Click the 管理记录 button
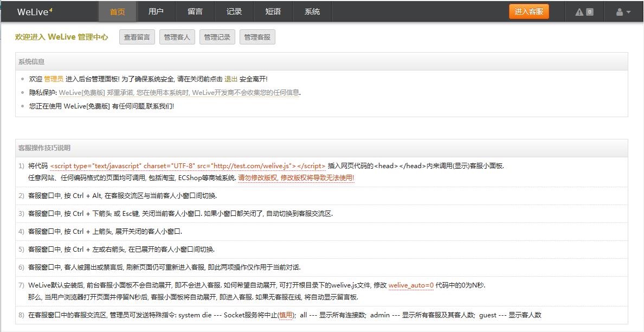The height and width of the screenshot is (332, 644). (217, 37)
